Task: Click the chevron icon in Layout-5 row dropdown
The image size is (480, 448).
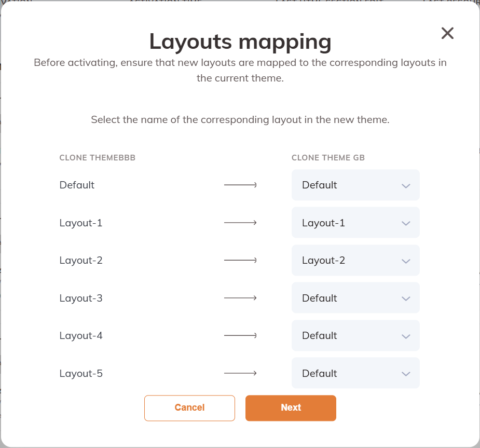Action: [406, 374]
